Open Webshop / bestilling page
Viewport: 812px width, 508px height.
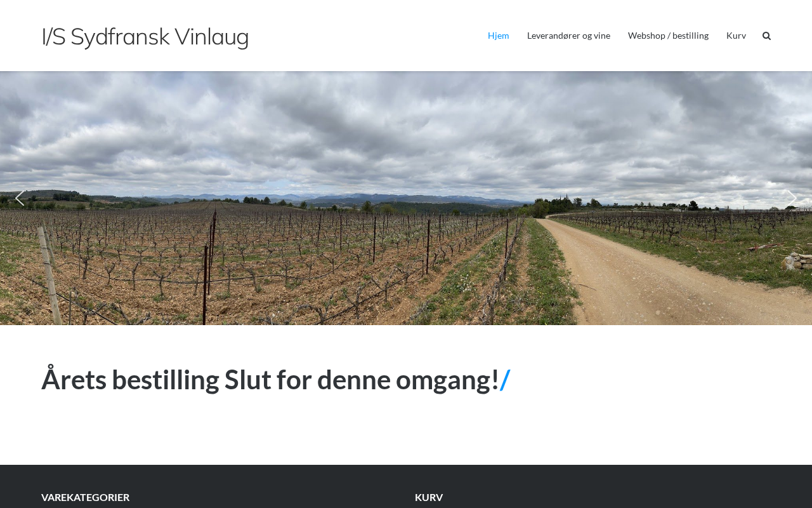(668, 36)
